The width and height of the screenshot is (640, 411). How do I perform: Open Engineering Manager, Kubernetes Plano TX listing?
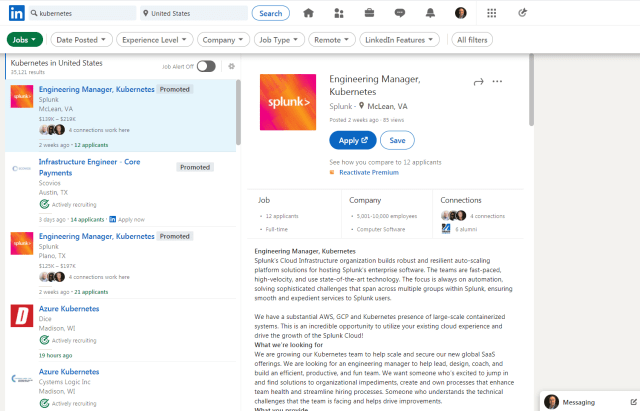pyautogui.click(x=96, y=236)
